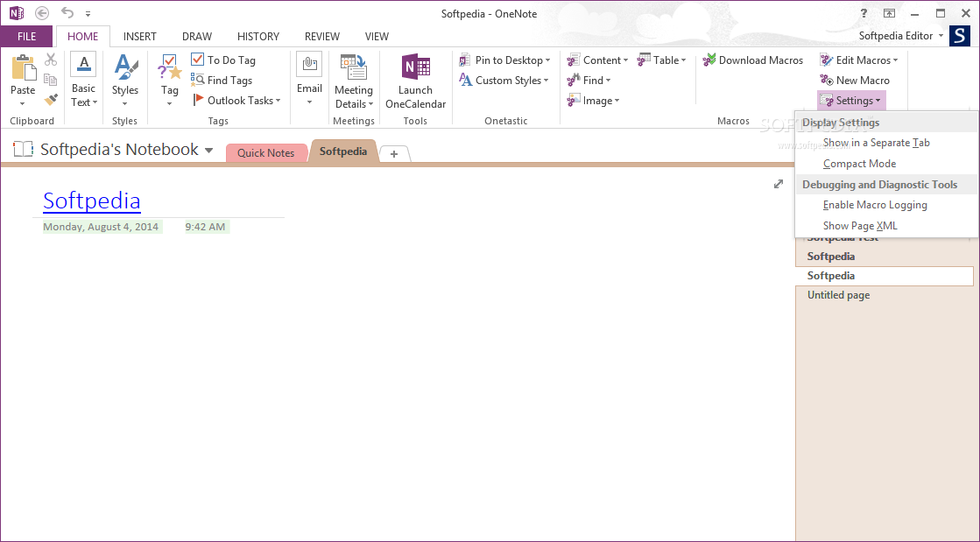Click the Email page icon
This screenshot has height=542, width=980.
309,65
